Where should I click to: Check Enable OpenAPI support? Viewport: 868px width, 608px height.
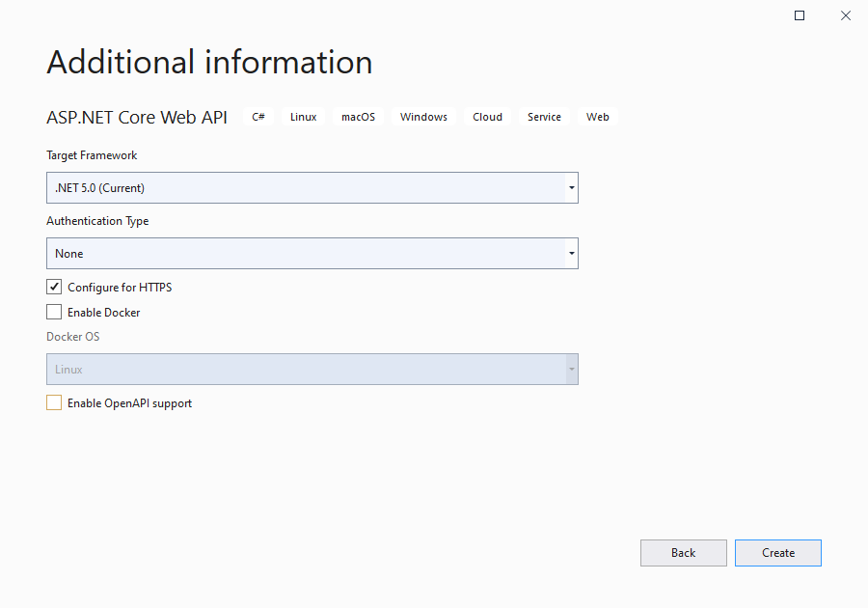click(54, 402)
